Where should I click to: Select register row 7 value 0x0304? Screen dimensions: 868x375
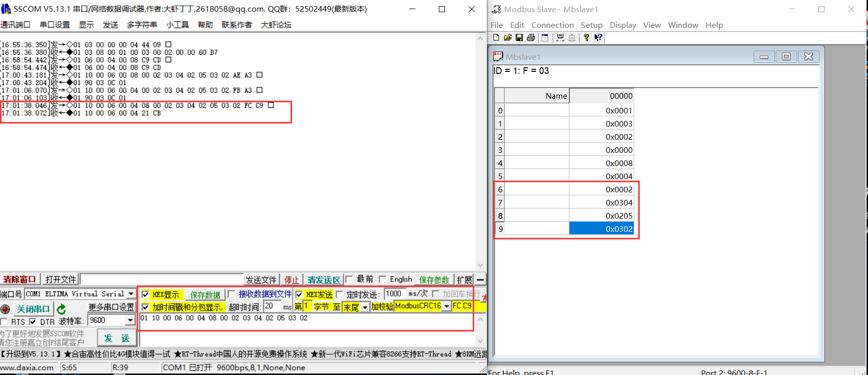pos(601,202)
